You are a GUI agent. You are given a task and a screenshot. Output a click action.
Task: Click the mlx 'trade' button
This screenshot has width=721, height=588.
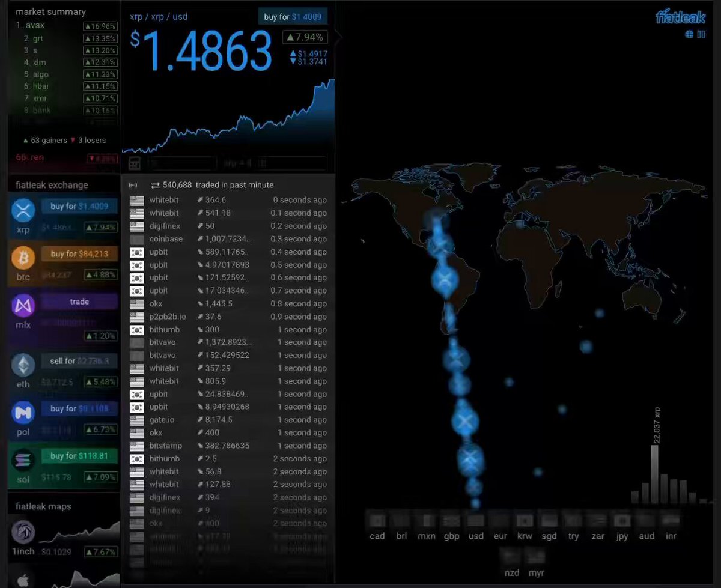point(79,302)
